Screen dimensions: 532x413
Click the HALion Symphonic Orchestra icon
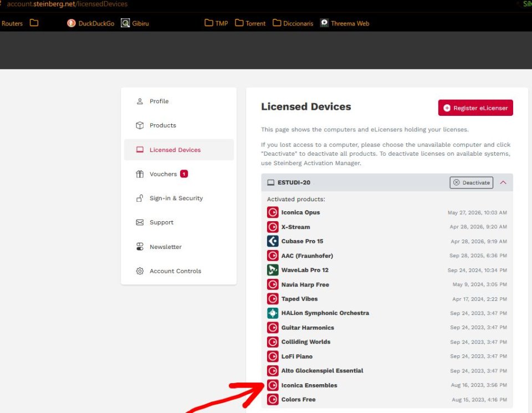[273, 313]
